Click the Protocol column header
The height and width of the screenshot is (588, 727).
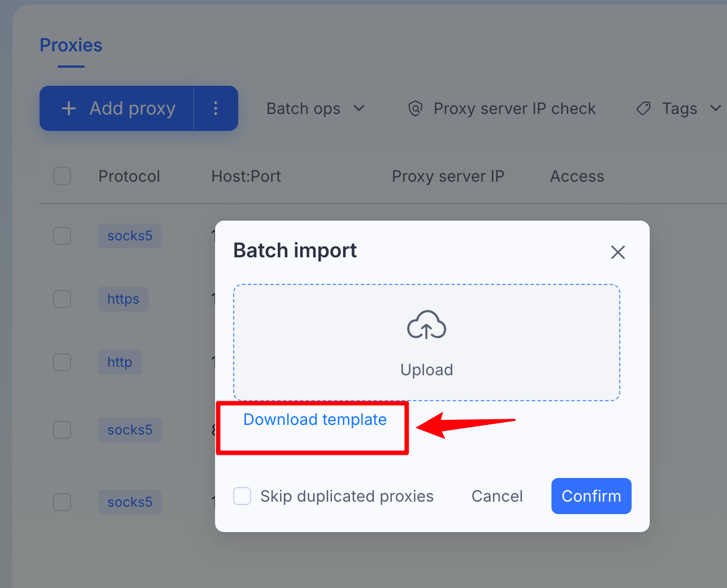pyautogui.click(x=129, y=177)
